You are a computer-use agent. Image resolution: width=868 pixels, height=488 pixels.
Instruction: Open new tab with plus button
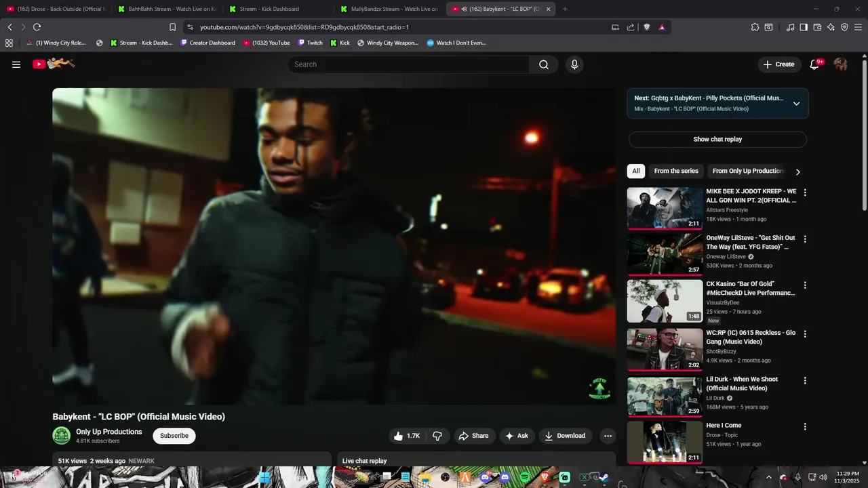tap(565, 9)
